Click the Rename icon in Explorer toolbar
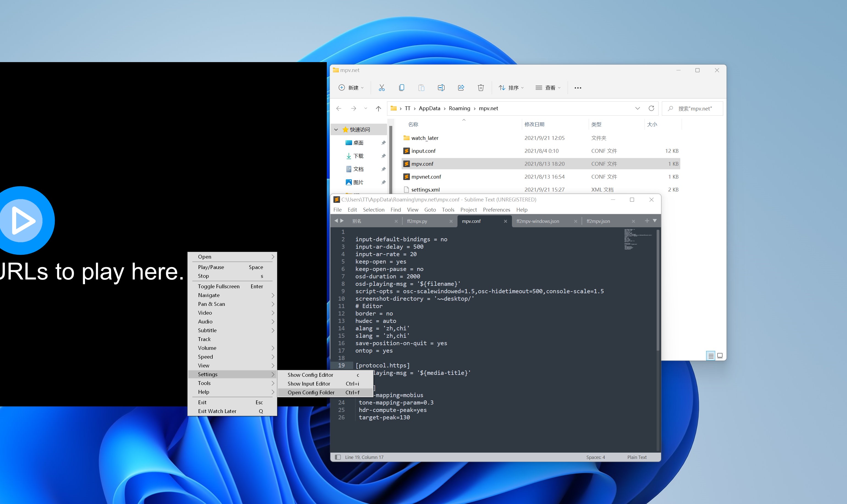The image size is (847, 504). point(441,88)
